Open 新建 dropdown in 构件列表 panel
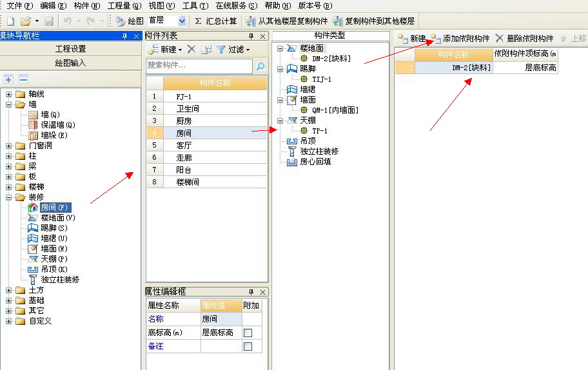 pos(165,50)
